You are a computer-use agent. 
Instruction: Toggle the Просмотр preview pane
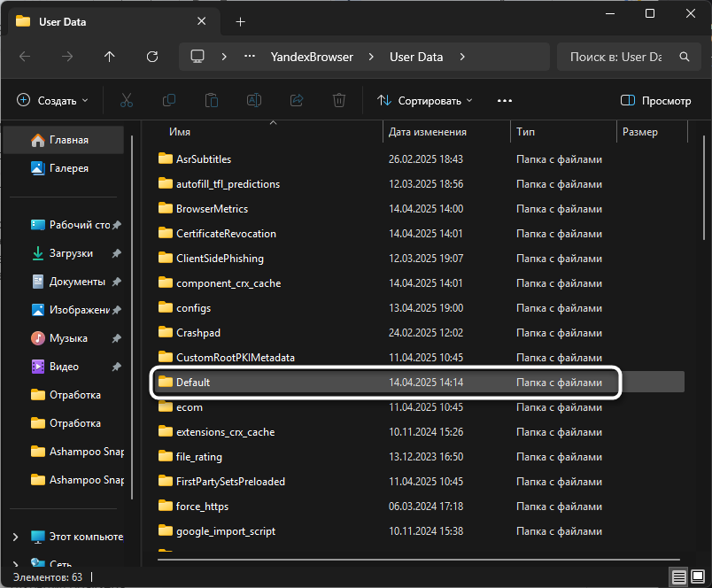point(656,101)
